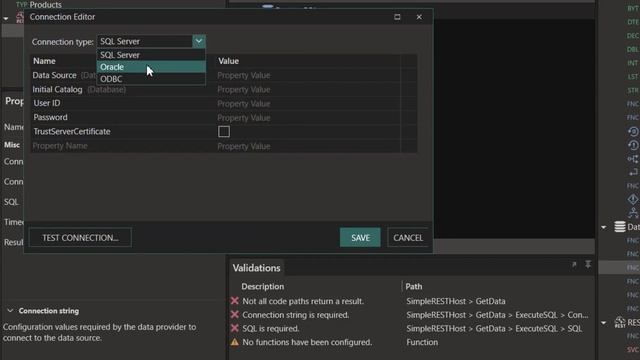Select the DBL type in the toolbox
The height and width of the screenshot is (360, 640).
633,49
